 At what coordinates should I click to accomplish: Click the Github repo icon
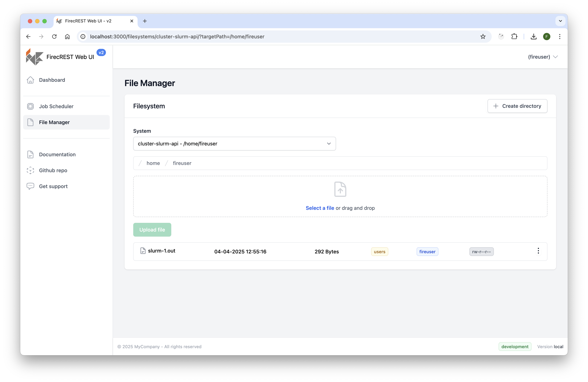click(x=30, y=171)
